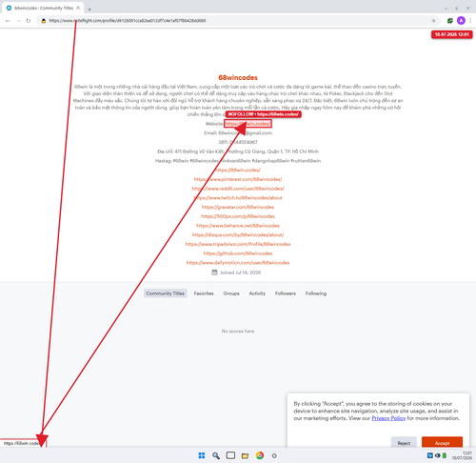Open the github.com/68wincodes link
Screen dimensions: 476x463
[238, 253]
